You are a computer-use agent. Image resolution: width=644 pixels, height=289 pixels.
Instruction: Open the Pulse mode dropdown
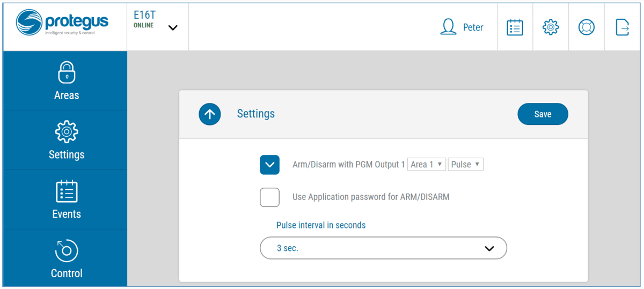(465, 165)
